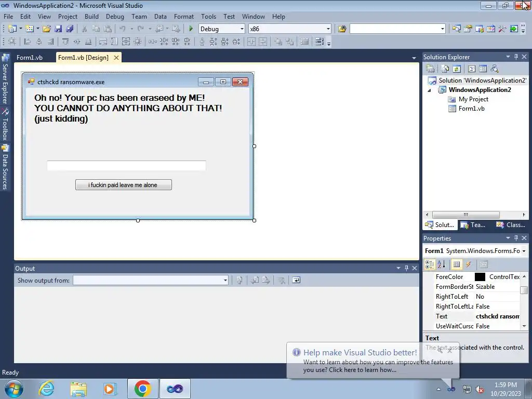Viewport: 532px width, 399px height.
Task: Click View Class Diagram icon in Solution Explorer
Action: [x=495, y=69]
